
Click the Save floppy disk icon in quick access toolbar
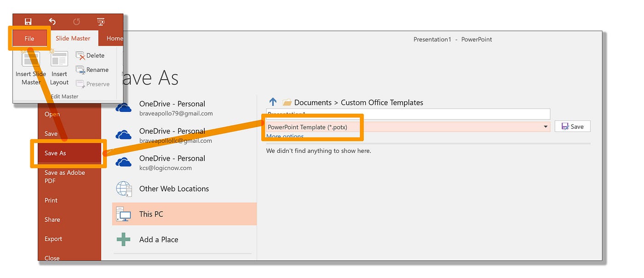coord(28,22)
